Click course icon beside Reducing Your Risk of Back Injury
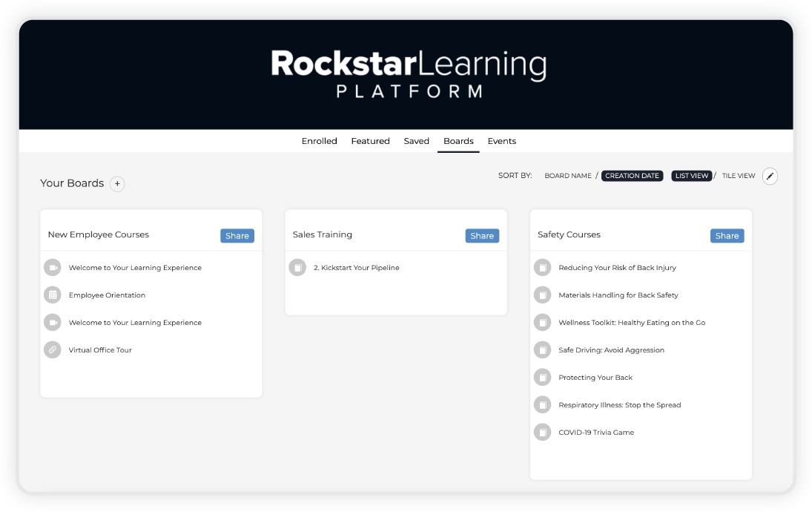The image size is (812, 512). (x=542, y=267)
